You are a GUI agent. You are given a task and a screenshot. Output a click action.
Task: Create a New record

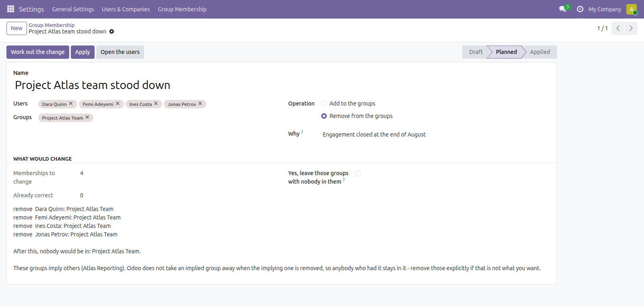click(x=17, y=28)
